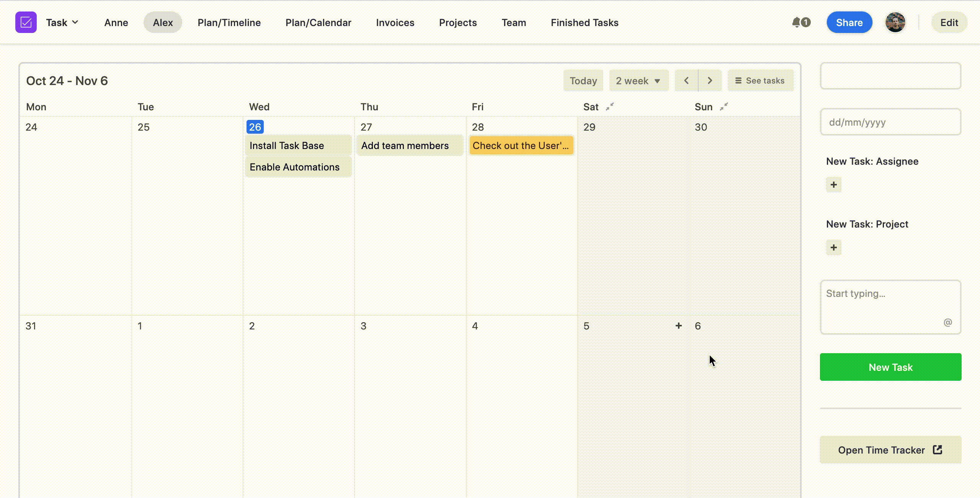980x498 pixels.
Task: Open the orange Check out the User's event
Action: (x=521, y=146)
